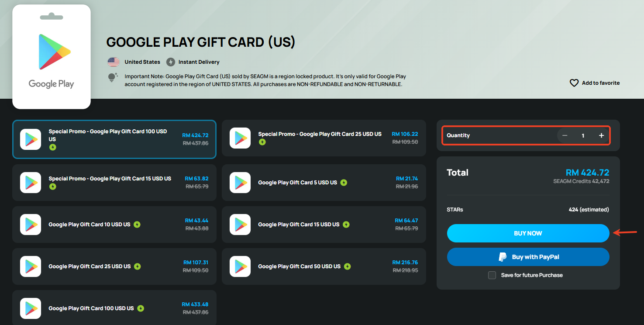The width and height of the screenshot is (644, 325).
Task: Select Special Promo 25 USD gift card
Action: click(324, 138)
